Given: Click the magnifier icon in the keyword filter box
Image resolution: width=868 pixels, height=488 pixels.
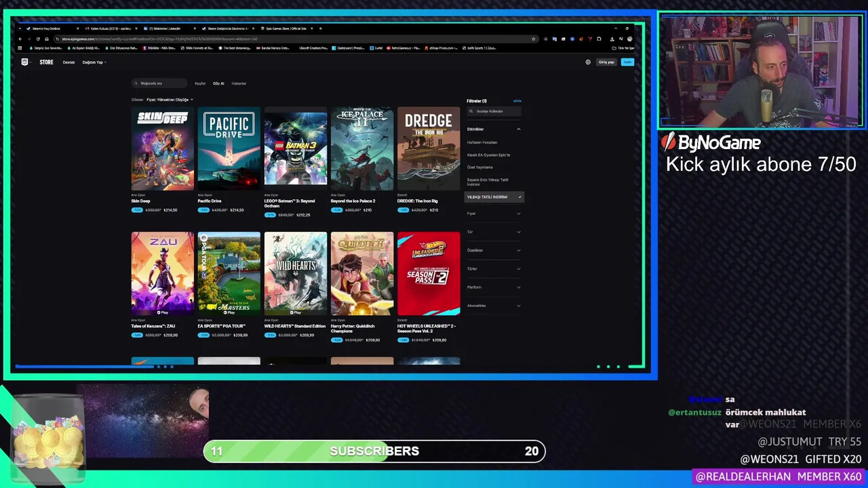Looking at the screenshot, I should (473, 111).
